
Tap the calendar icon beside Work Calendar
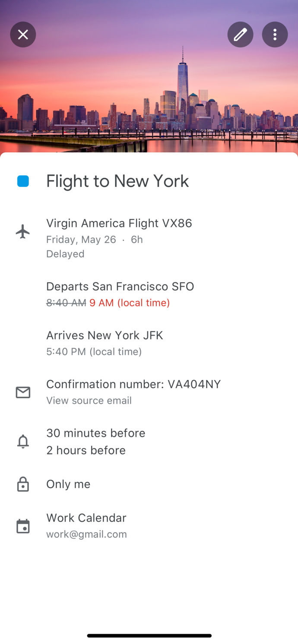[x=23, y=526]
